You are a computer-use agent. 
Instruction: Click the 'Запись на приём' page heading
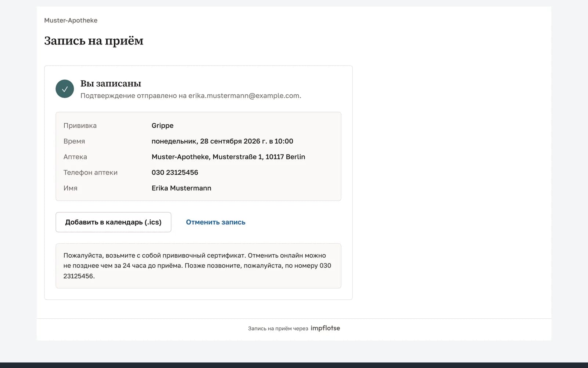click(x=94, y=40)
